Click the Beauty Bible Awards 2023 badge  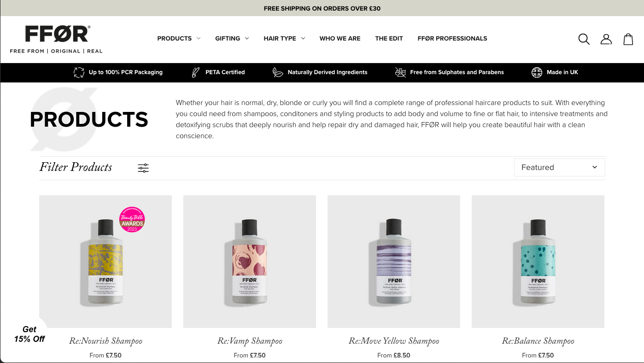tap(132, 219)
